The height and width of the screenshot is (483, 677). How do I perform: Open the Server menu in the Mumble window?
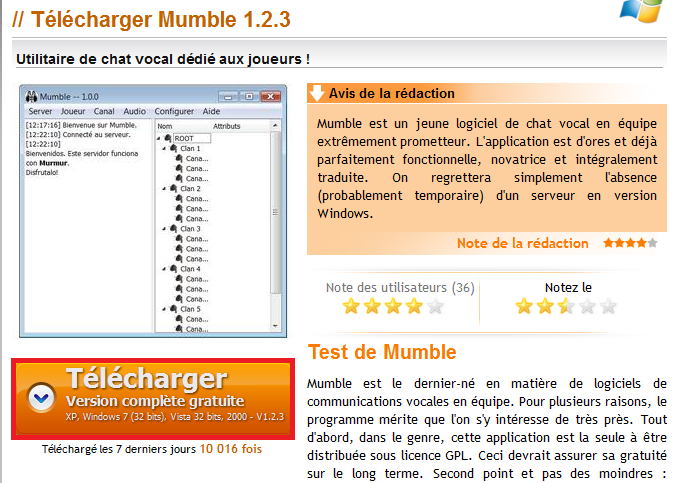pos(40,111)
